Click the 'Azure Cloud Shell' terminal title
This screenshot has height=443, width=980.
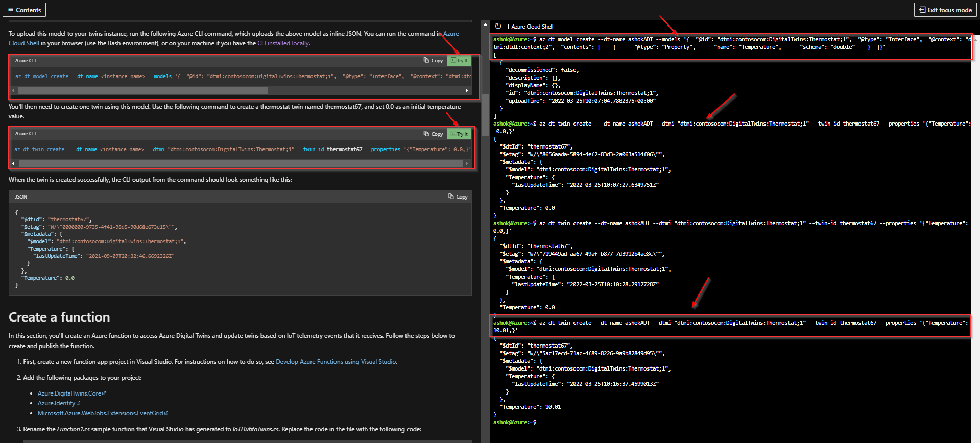coord(532,27)
